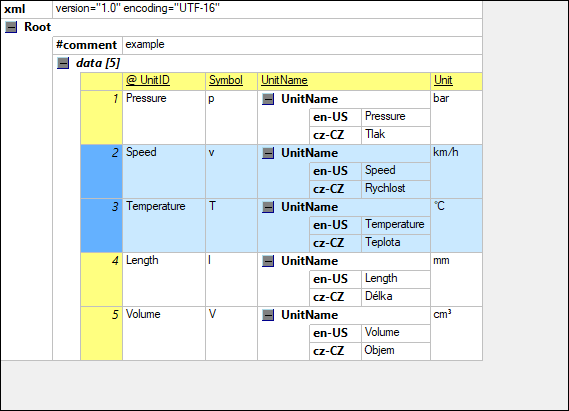Viewport: 569px width, 411px height.
Task: Click the Czech value 'Teplota'
Action: click(396, 243)
